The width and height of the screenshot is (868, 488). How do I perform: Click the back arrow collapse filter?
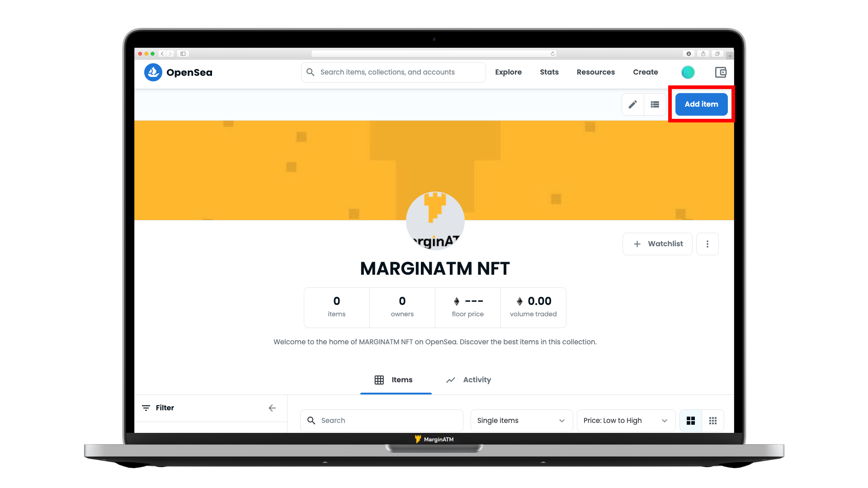click(272, 408)
